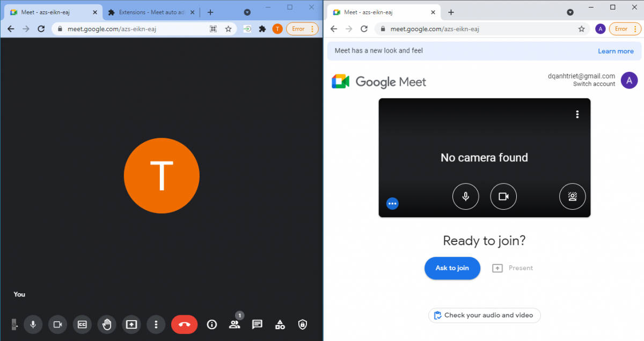Click the right window address bar URL

435,29
